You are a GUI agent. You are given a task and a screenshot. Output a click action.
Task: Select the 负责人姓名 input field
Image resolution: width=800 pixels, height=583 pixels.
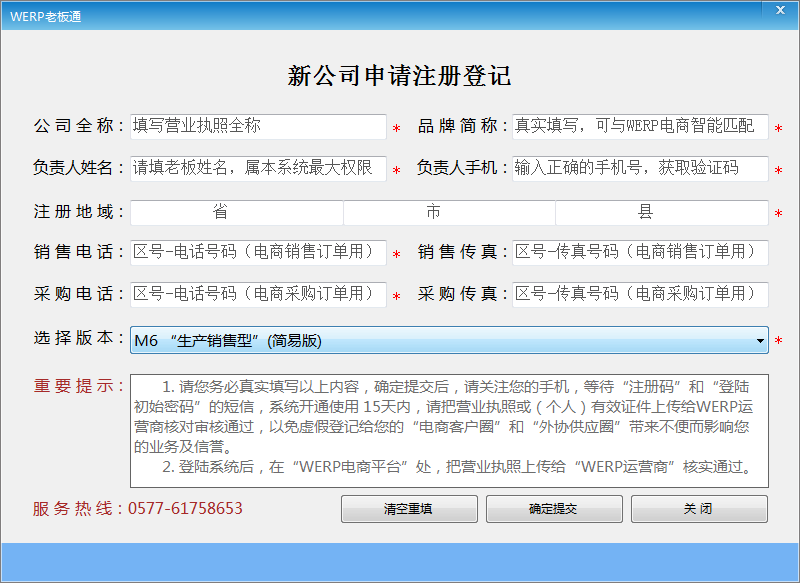tap(258, 168)
